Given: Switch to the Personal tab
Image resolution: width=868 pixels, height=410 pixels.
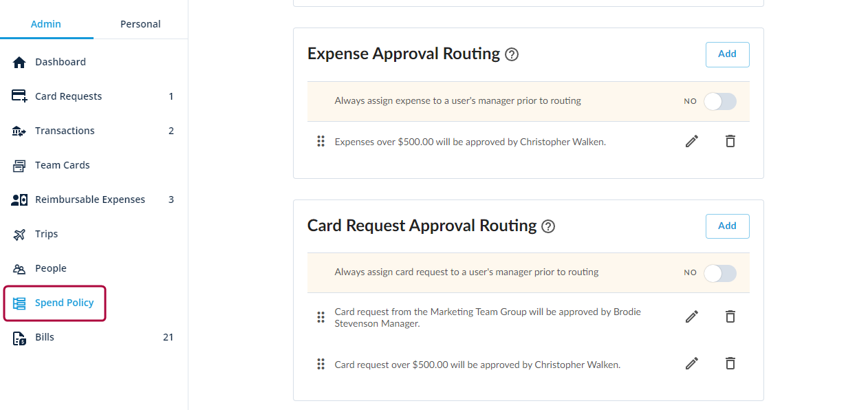Looking at the screenshot, I should [140, 23].
